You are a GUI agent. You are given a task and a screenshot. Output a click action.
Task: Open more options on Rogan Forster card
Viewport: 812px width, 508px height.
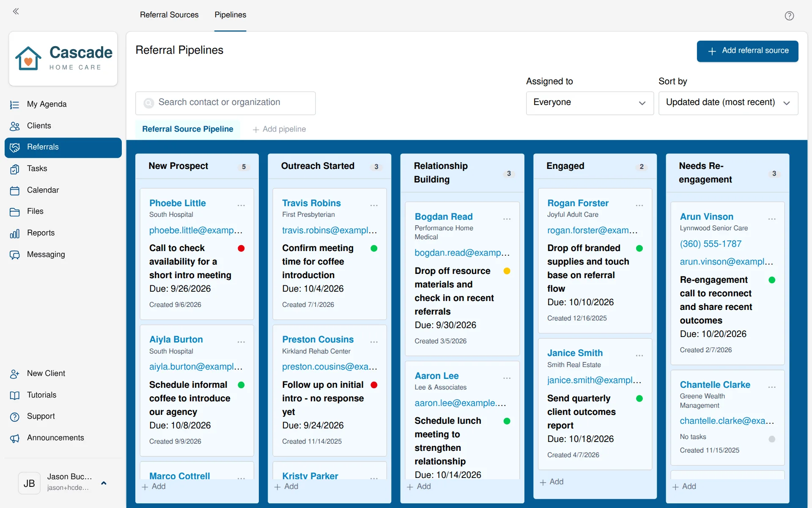point(639,205)
